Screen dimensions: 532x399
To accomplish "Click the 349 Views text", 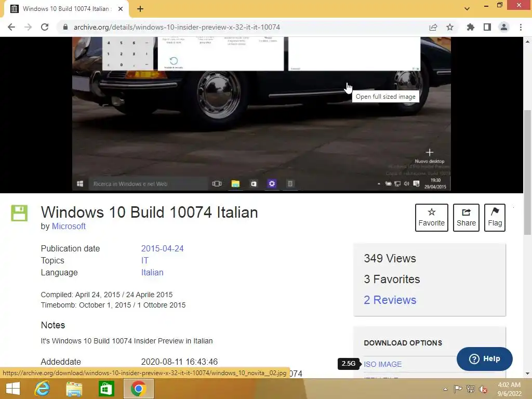I will pyautogui.click(x=390, y=259).
